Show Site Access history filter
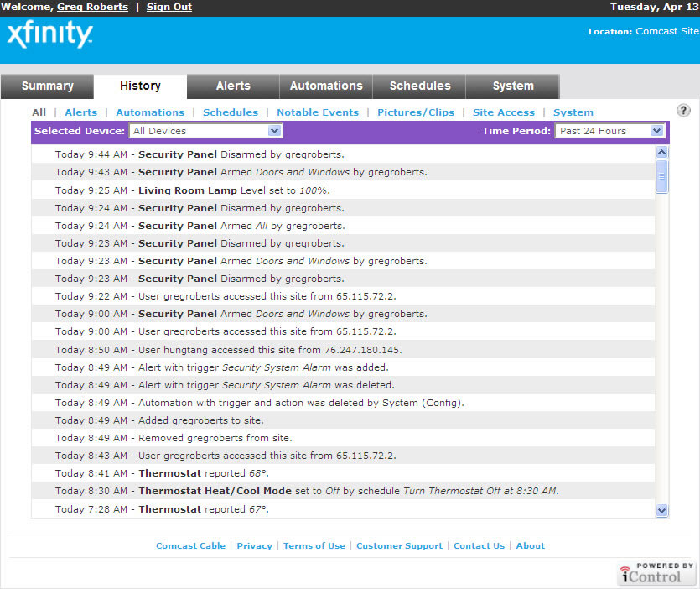Screen dimensions: 700x589 click(503, 112)
